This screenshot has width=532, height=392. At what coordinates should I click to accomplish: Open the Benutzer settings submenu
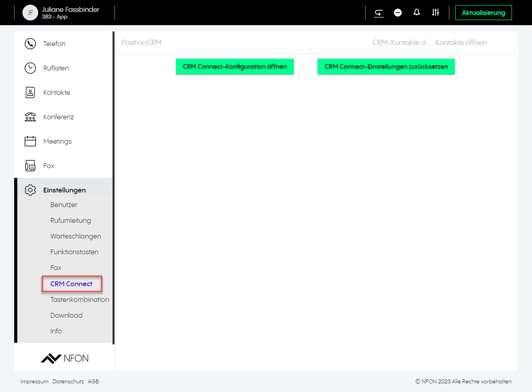(x=64, y=205)
